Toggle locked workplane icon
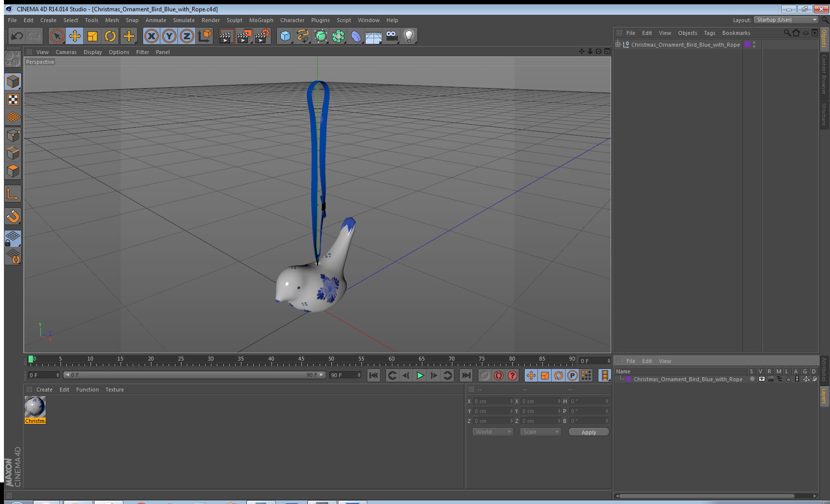 point(13,239)
